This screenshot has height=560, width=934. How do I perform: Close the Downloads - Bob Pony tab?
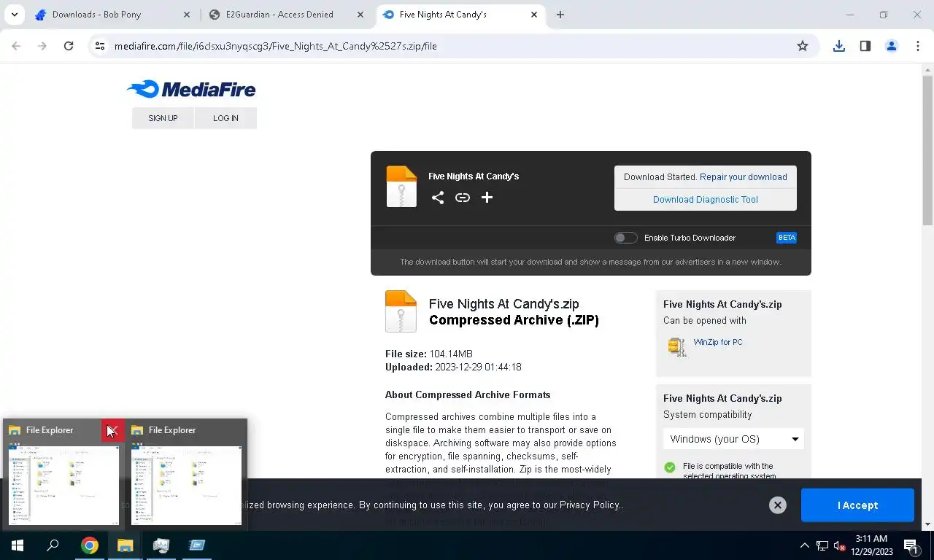coord(187,15)
